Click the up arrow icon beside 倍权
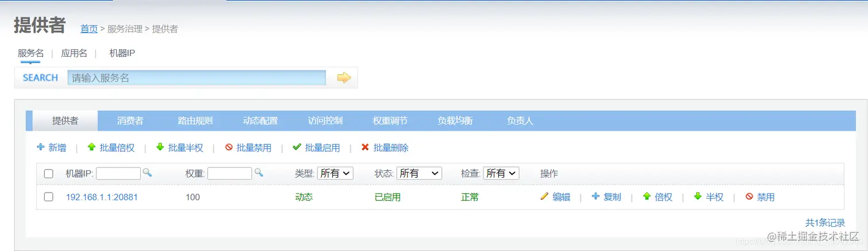This screenshot has height=251, width=868. click(x=647, y=196)
